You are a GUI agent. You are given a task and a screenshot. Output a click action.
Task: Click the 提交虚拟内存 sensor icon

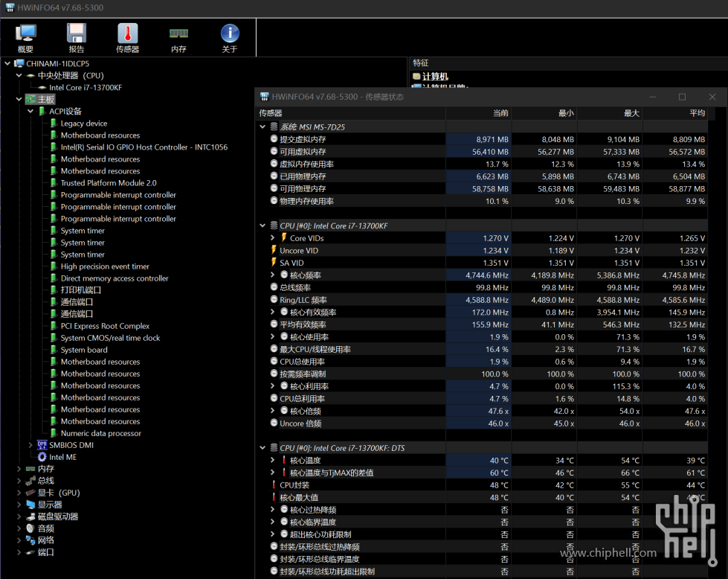274,139
